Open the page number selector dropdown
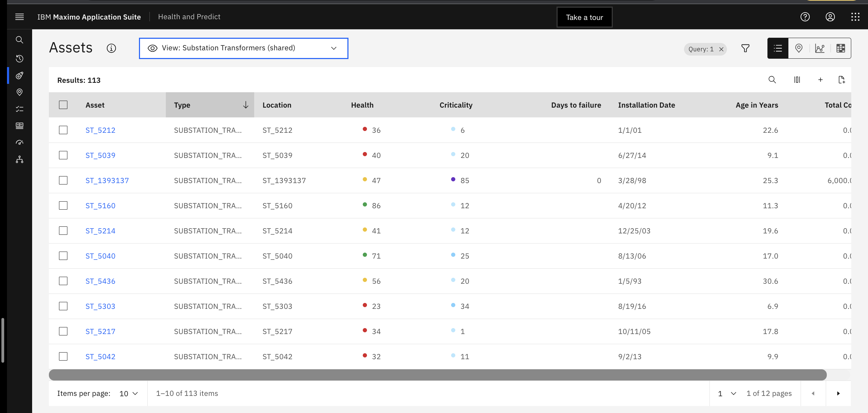 coord(727,393)
